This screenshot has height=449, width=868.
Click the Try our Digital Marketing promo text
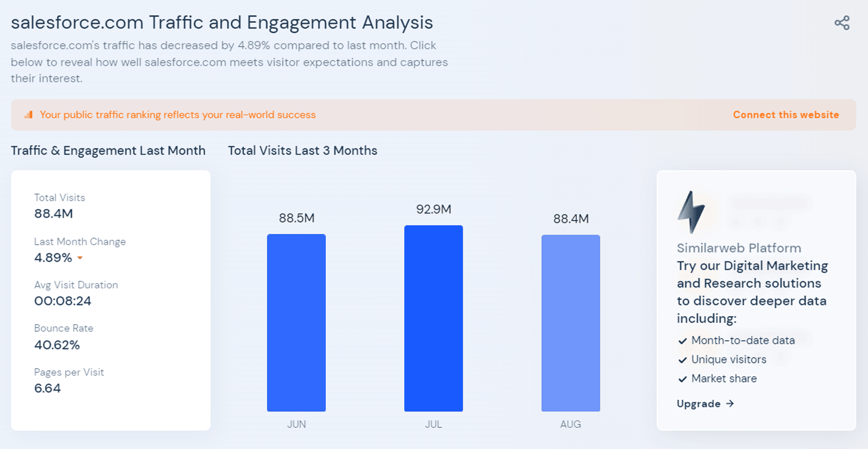752,292
